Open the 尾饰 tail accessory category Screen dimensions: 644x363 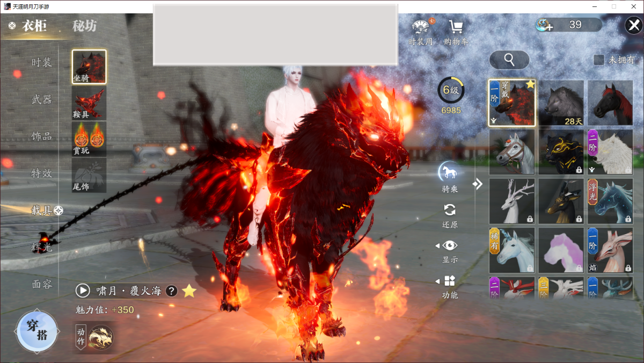click(x=89, y=175)
